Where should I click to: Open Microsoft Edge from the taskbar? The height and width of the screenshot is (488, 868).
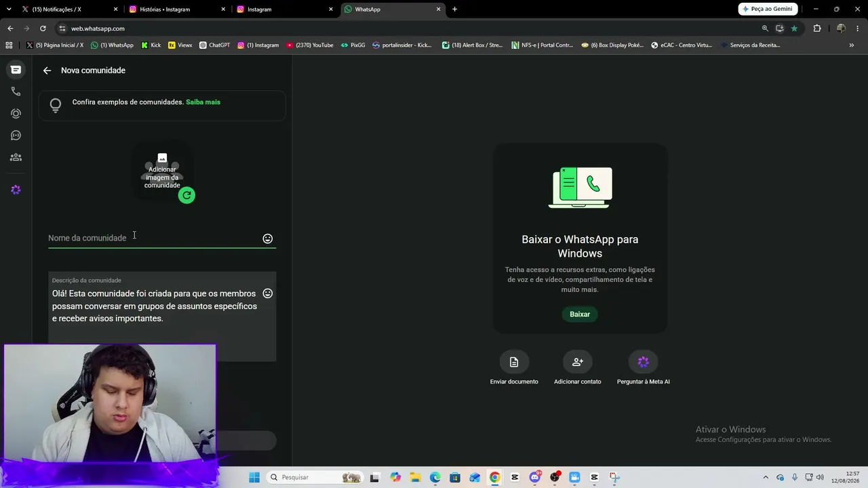pos(435,477)
